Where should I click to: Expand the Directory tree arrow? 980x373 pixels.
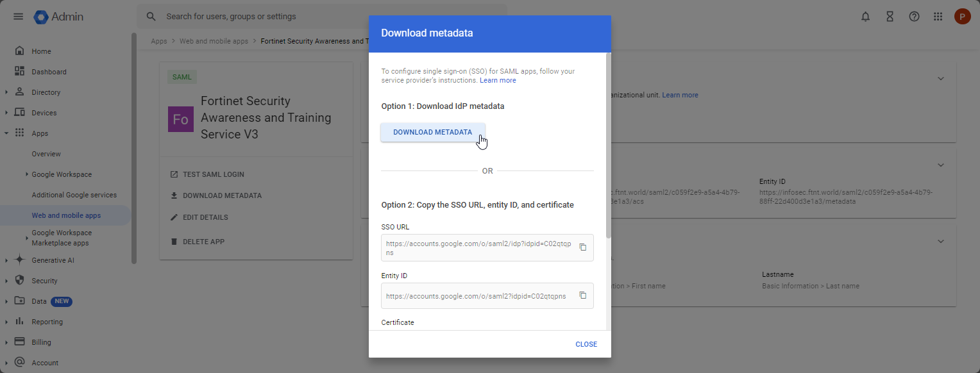coord(6,92)
